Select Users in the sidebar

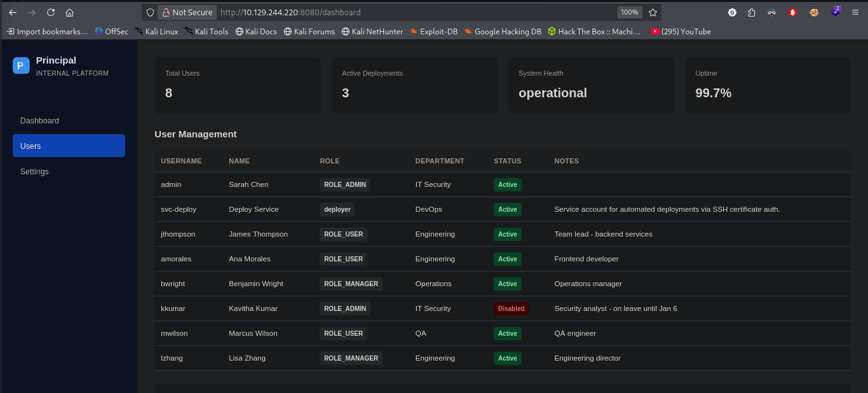pos(69,146)
